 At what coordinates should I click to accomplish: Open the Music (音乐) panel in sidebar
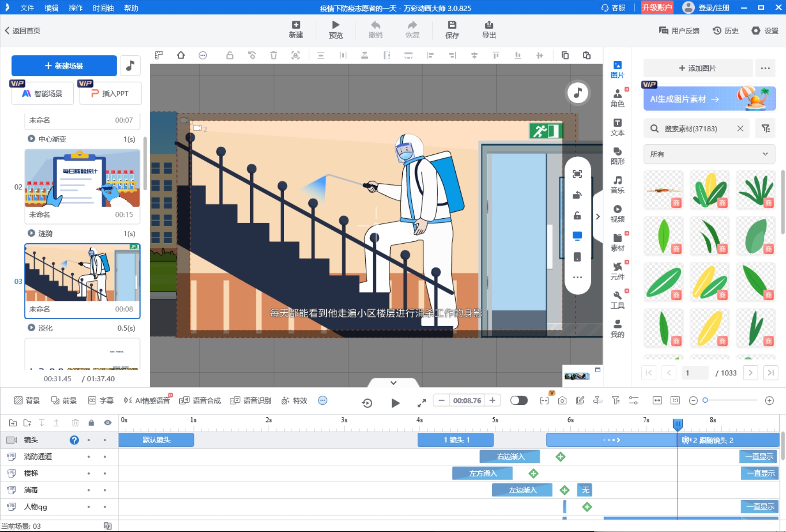coord(617,184)
